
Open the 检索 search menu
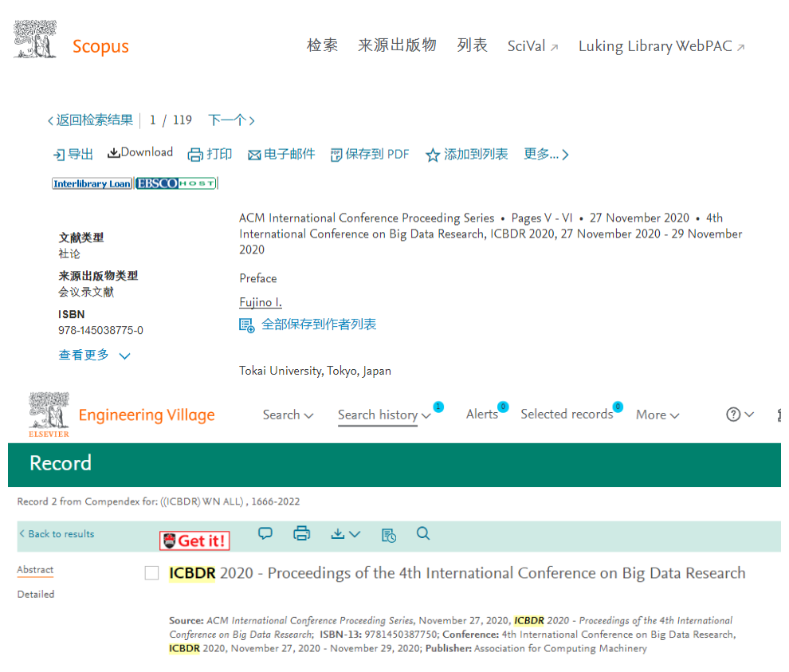click(x=322, y=45)
